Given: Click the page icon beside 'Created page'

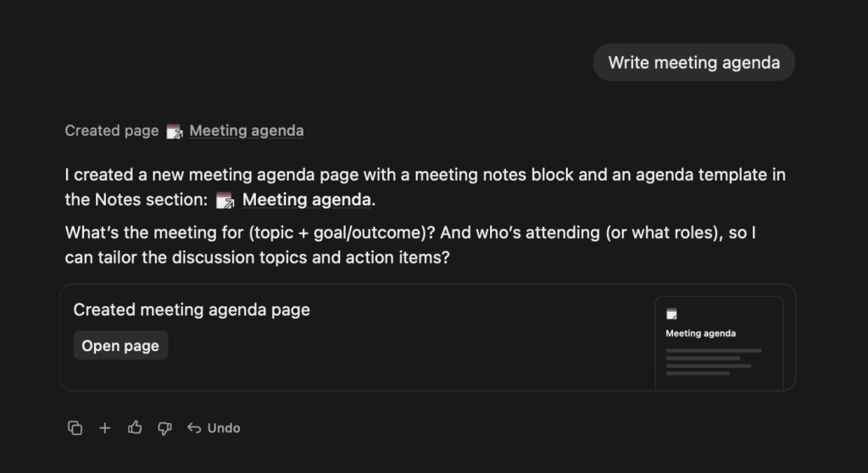Looking at the screenshot, I should 174,131.
